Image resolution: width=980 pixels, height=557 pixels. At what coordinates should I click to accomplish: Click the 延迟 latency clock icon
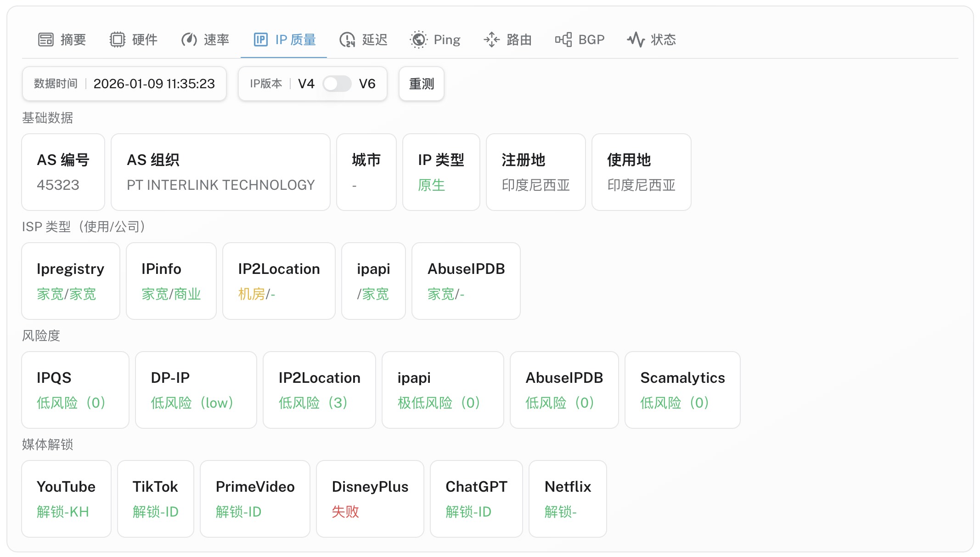(347, 40)
